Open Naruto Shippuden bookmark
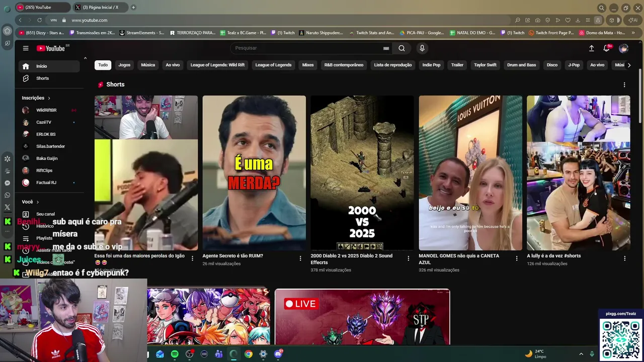 pyautogui.click(x=321, y=33)
